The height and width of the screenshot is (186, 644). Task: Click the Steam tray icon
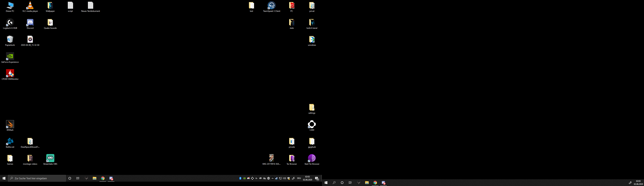(277, 178)
